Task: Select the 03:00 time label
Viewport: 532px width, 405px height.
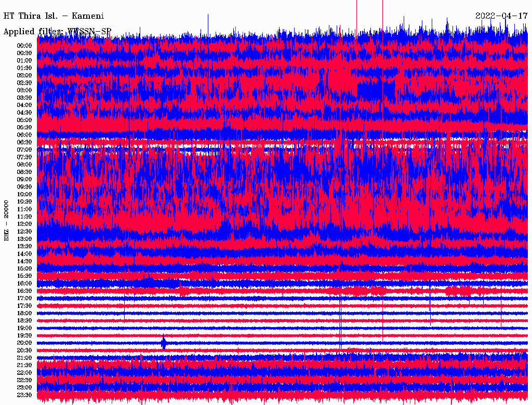Action: tap(24, 90)
